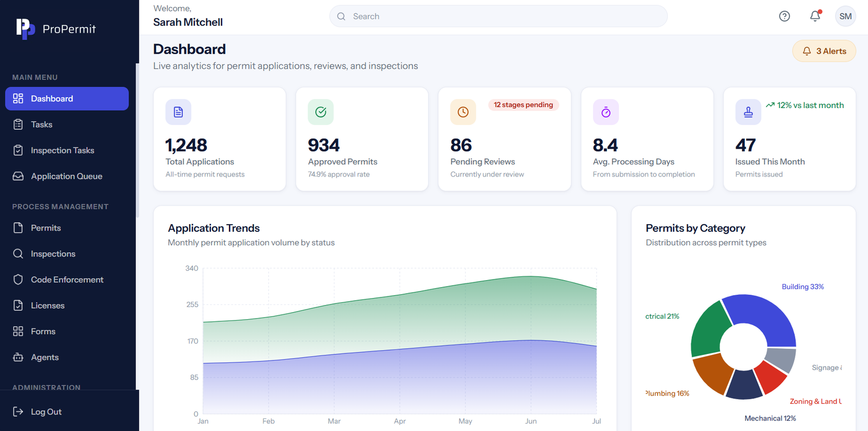Click the search magnifier icon

341,16
